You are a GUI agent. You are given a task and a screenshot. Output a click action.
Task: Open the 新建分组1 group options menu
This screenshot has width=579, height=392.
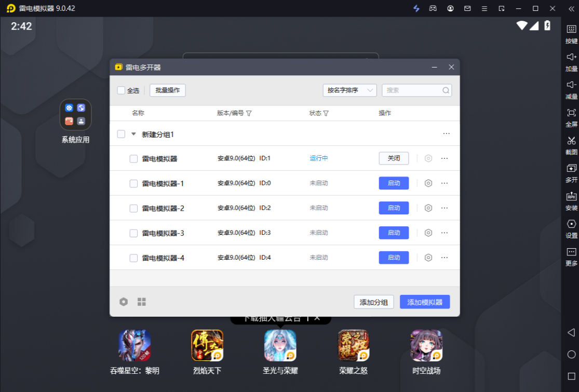pyautogui.click(x=446, y=134)
